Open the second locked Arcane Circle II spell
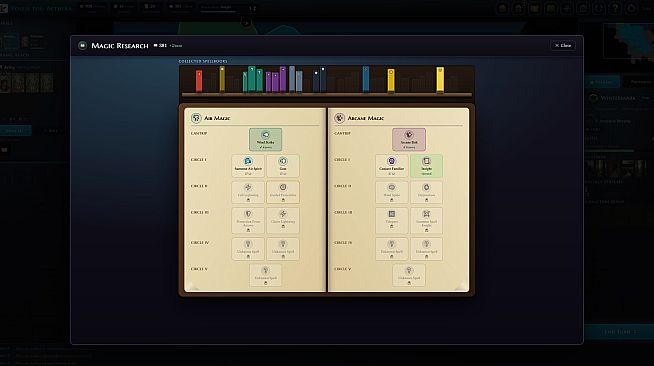The width and height of the screenshot is (654, 366). pyautogui.click(x=426, y=192)
